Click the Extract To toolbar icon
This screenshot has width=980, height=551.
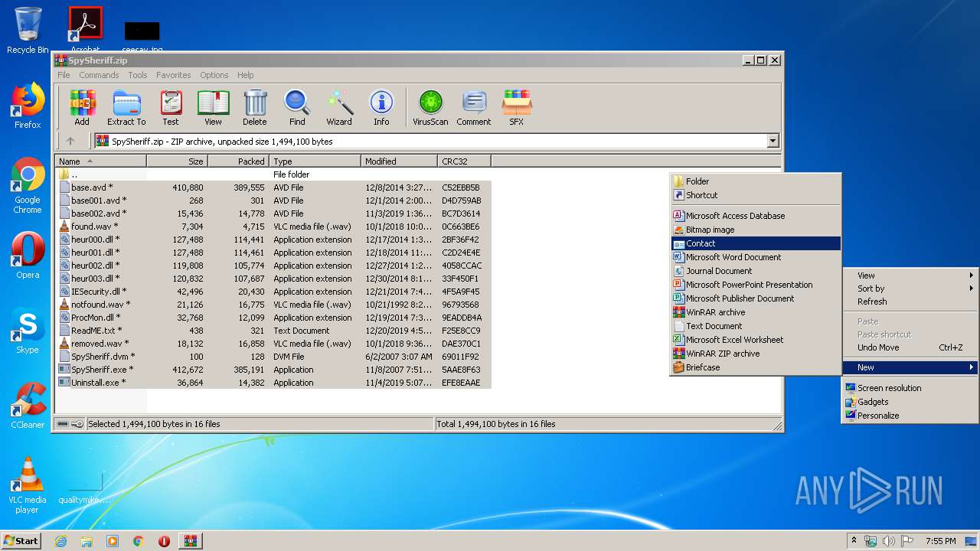tap(126, 107)
